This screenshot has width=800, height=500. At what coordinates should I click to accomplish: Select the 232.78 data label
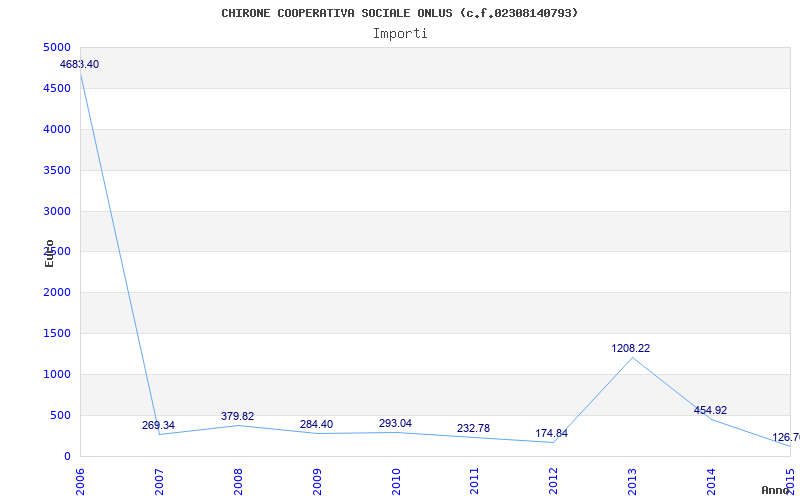tap(473, 429)
